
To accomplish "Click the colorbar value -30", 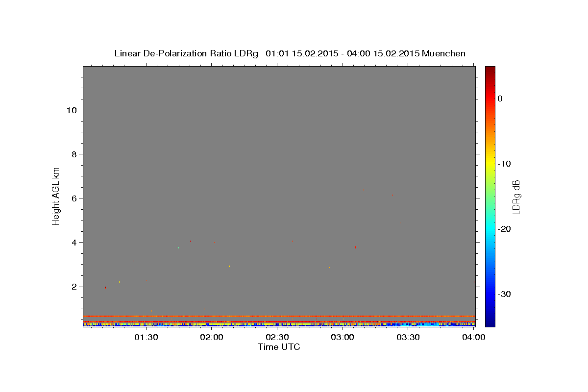I will tap(505, 294).
